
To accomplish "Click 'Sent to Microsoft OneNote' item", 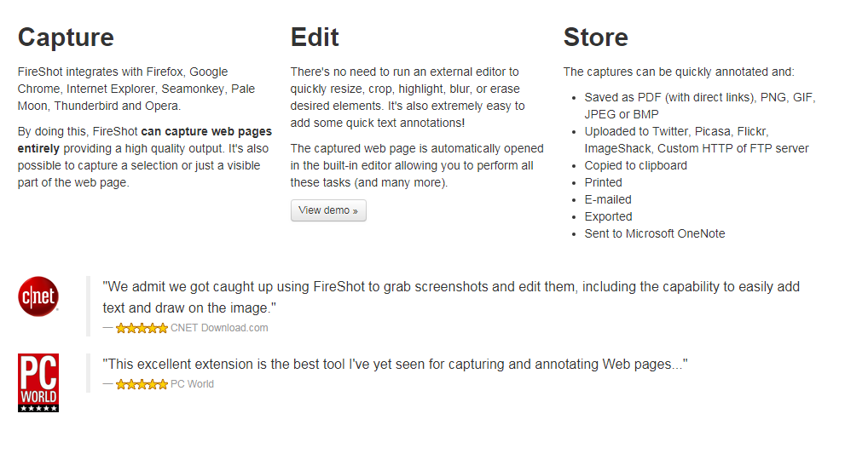I will coord(654,233).
